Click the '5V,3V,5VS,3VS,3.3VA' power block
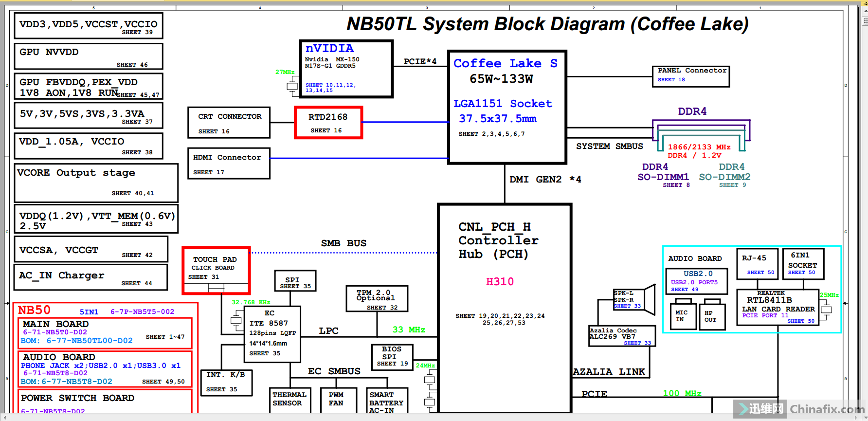Image resolution: width=868 pixels, height=421 pixels. pyautogui.click(x=89, y=115)
